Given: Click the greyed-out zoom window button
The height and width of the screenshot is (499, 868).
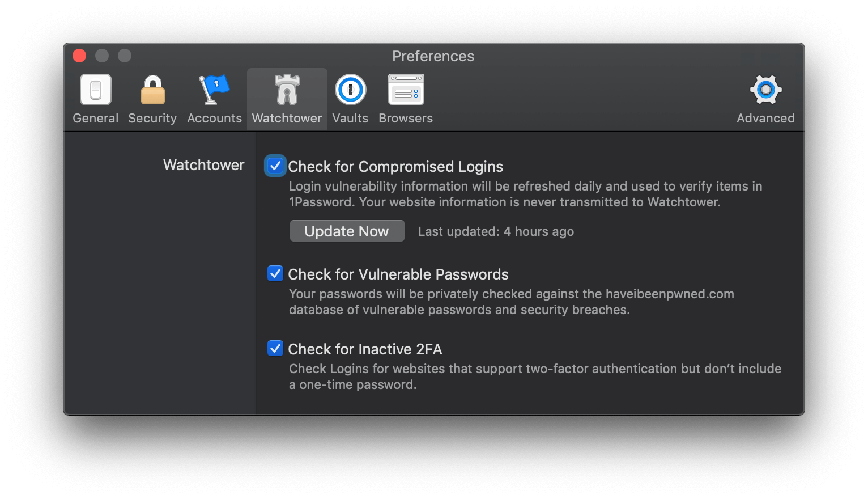Looking at the screenshot, I should (x=125, y=56).
